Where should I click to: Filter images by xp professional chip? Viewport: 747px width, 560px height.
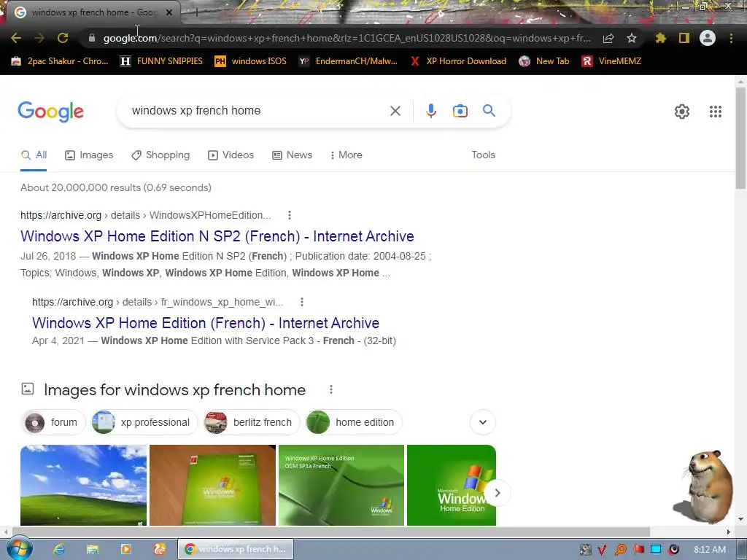(144, 422)
